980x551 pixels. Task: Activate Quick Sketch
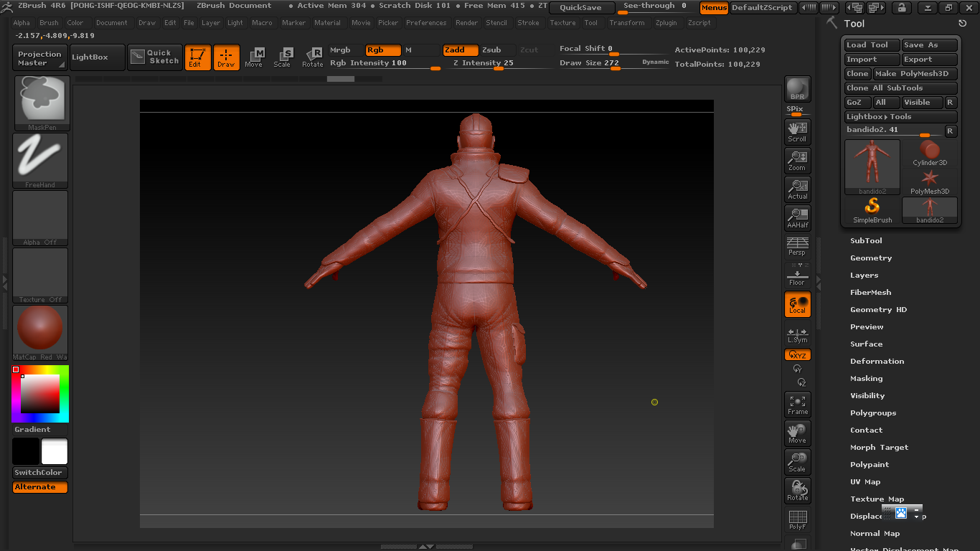click(155, 57)
